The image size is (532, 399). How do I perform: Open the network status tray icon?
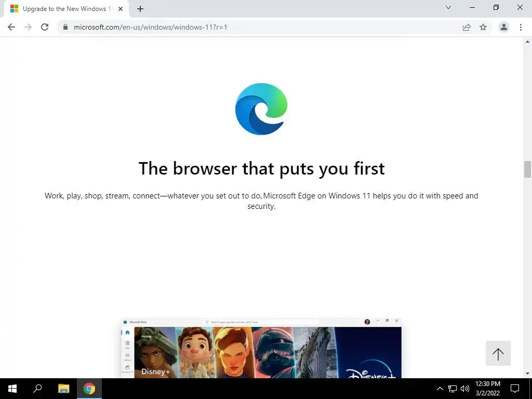click(x=453, y=389)
